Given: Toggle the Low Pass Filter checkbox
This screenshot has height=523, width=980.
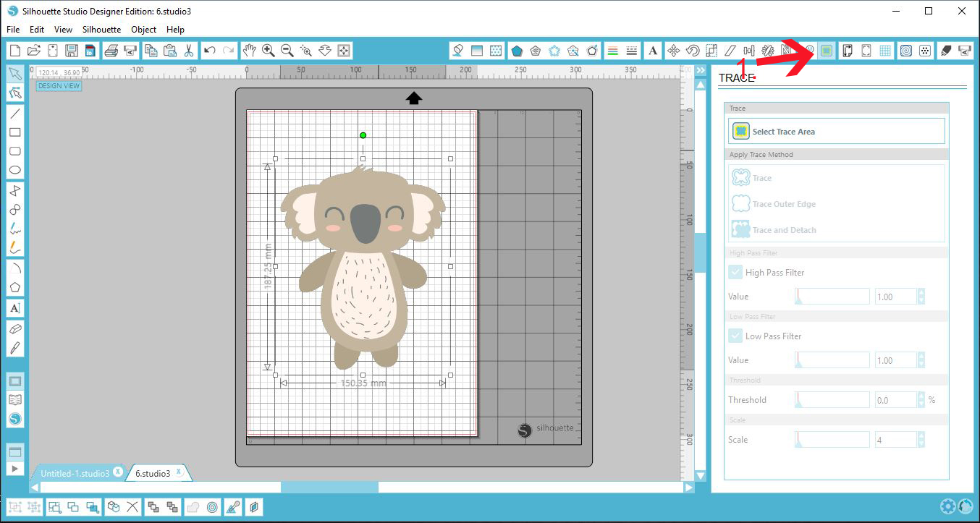Looking at the screenshot, I should tap(735, 336).
